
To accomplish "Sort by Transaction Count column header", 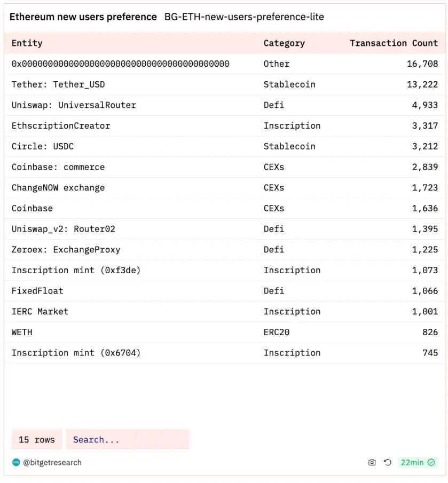I will 394,43.
